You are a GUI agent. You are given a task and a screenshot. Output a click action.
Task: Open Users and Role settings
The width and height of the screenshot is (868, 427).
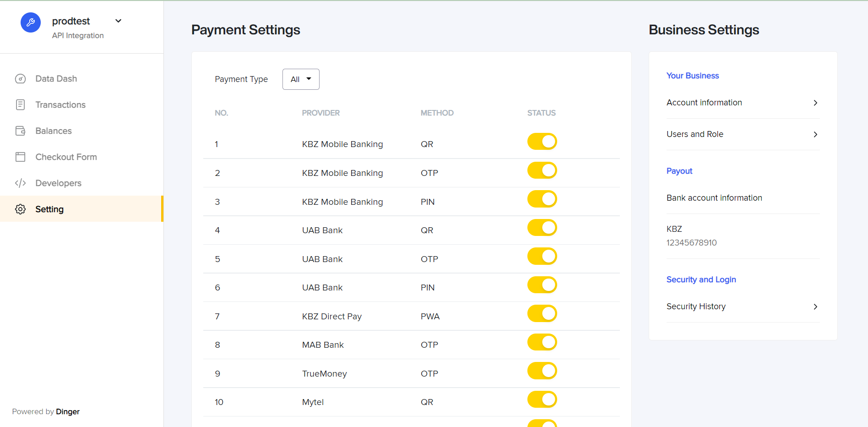[743, 134]
